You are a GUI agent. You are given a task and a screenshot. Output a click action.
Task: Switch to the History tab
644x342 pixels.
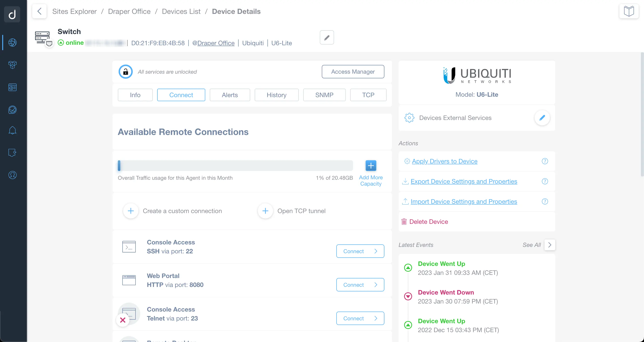point(277,95)
